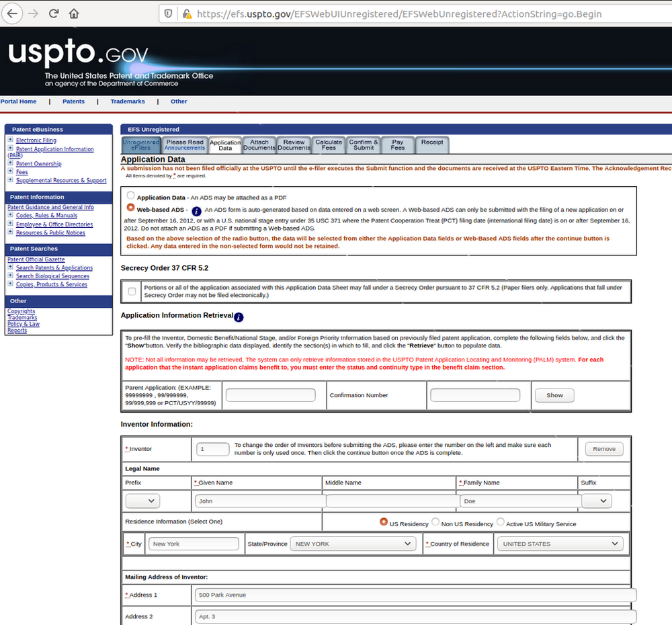
Task: Open Patent Guidance and General Info link
Action: [x=50, y=207]
